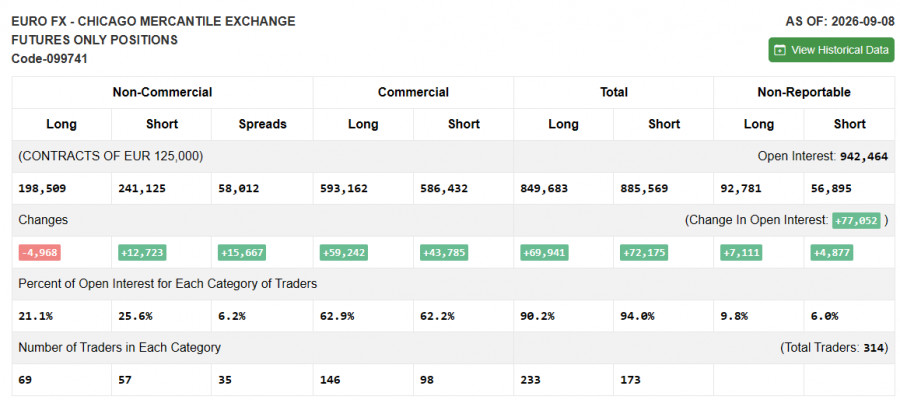Screen dimensions: 900x400
Task: Select the 62.9% percentage
Action: (x=336, y=316)
